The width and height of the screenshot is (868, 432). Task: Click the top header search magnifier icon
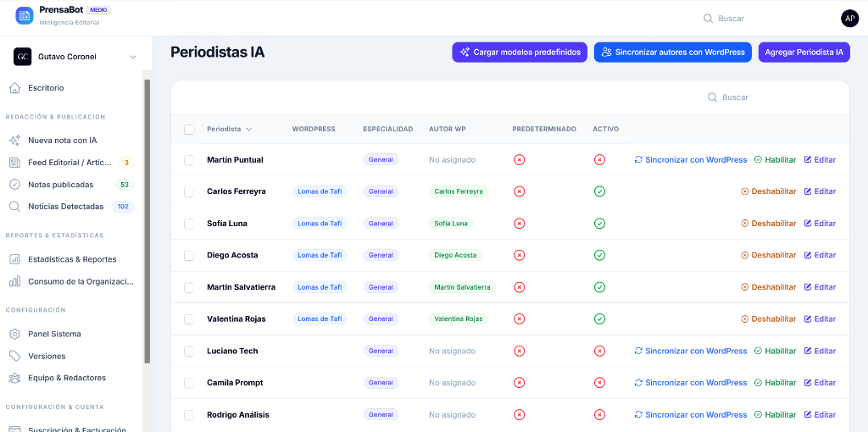(x=708, y=19)
